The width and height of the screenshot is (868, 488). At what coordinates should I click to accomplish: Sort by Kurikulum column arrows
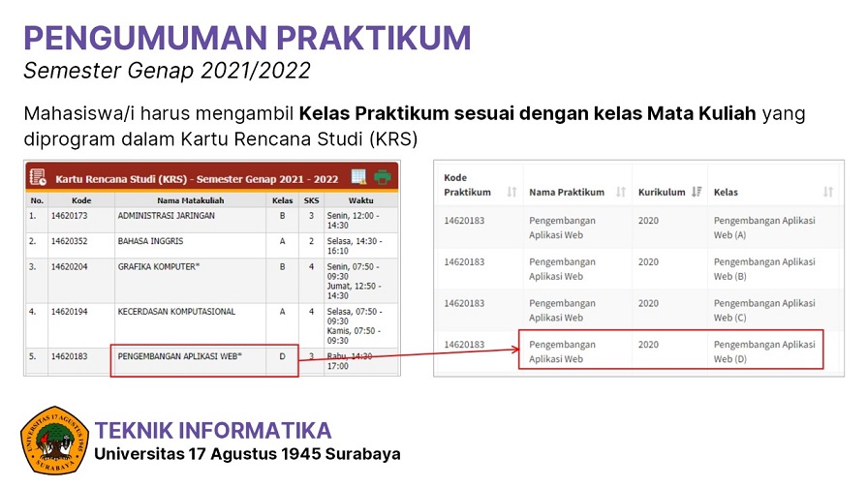coord(697,192)
